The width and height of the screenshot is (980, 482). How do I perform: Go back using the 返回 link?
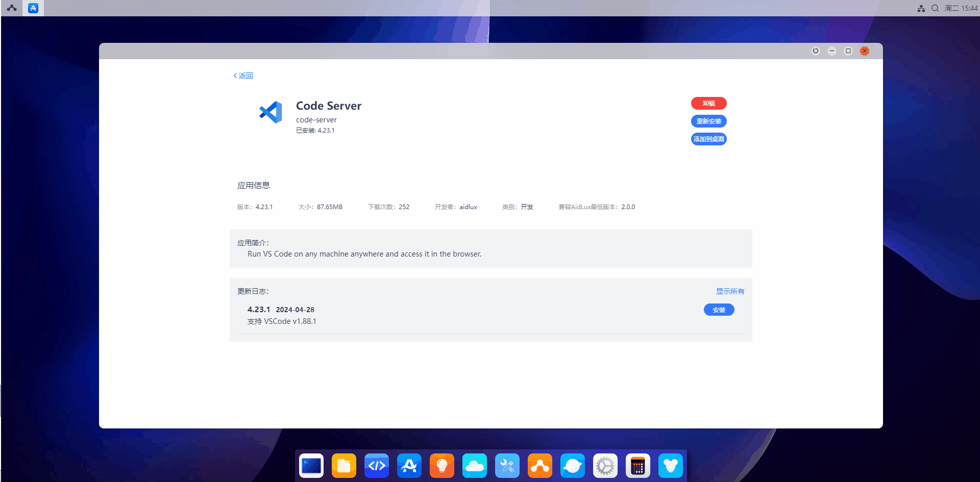pyautogui.click(x=243, y=75)
